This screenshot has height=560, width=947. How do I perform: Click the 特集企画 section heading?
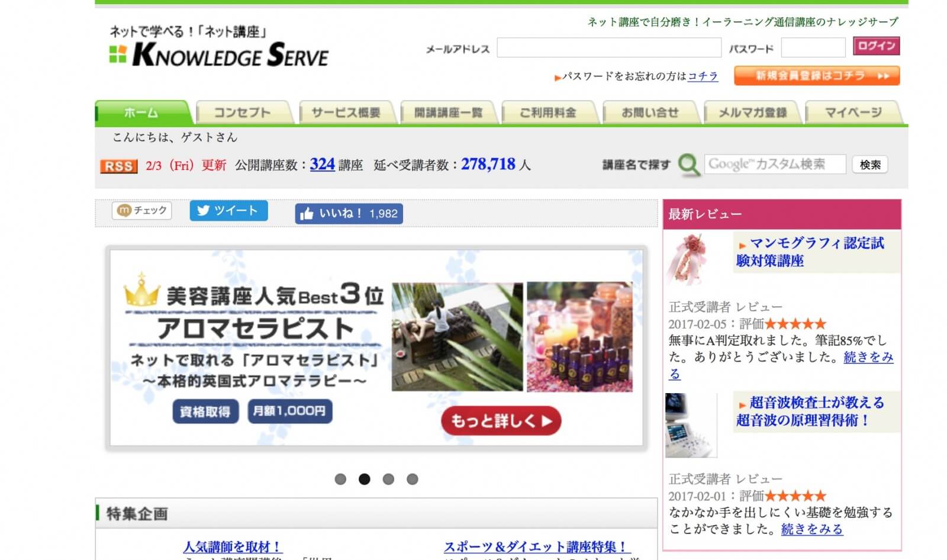coord(137,513)
